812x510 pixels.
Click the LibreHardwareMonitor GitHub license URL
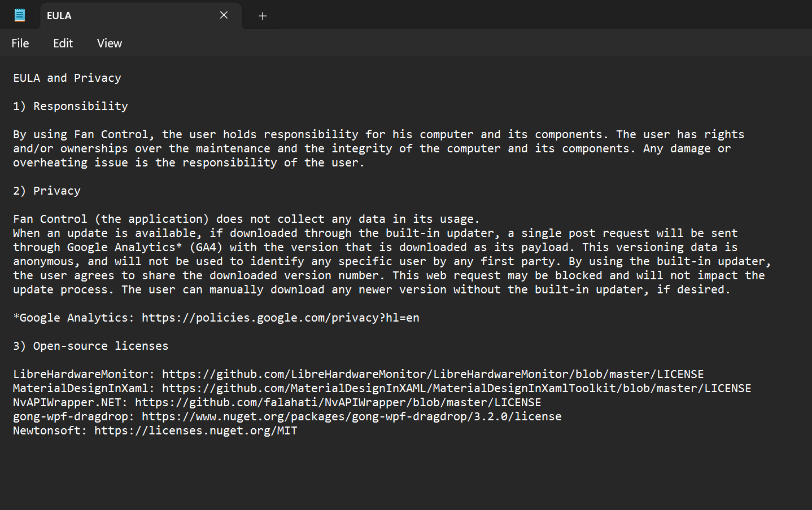click(433, 374)
